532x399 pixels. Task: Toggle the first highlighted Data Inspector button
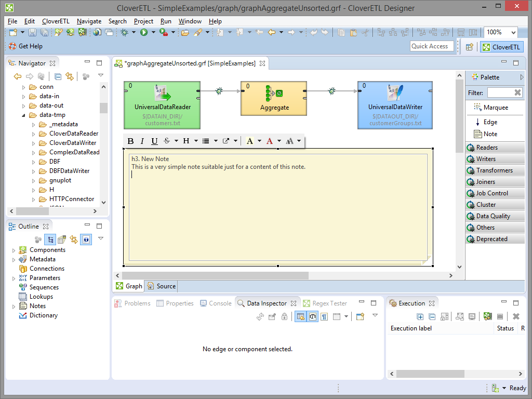(300, 316)
